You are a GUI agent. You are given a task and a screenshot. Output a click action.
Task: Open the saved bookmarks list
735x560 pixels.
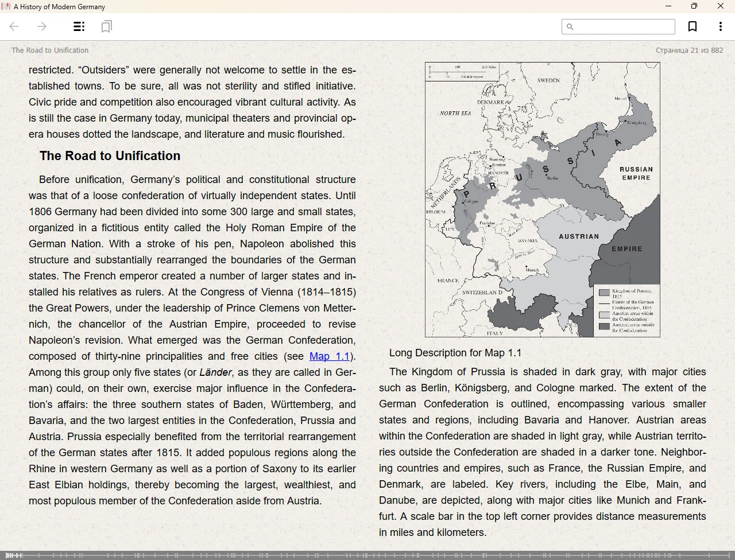pos(106,26)
